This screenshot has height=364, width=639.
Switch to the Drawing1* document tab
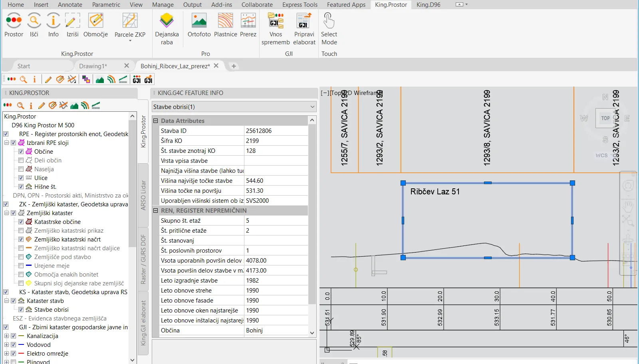(x=93, y=66)
